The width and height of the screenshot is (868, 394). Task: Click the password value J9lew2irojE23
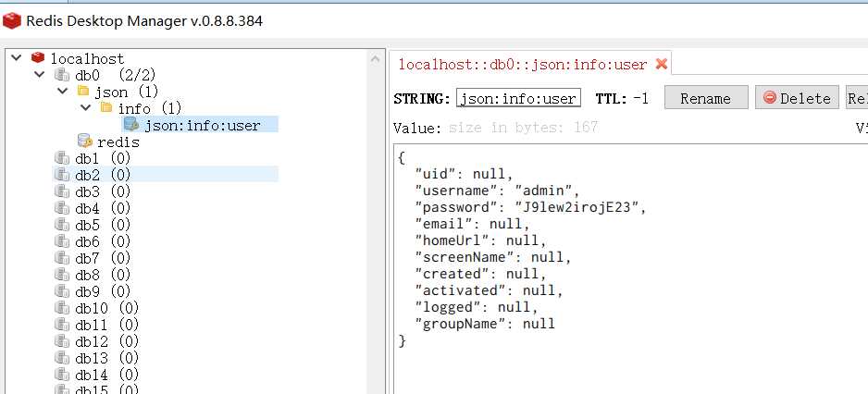577,207
